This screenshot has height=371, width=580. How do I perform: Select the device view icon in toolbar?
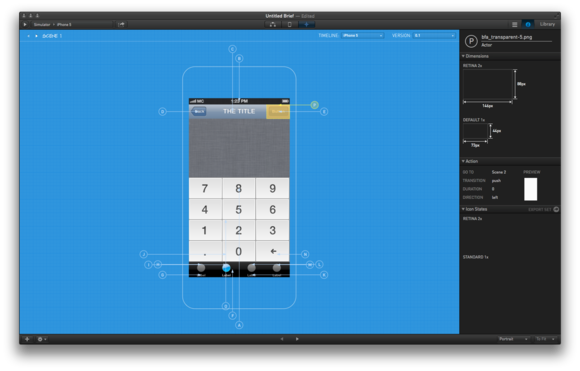tap(290, 24)
